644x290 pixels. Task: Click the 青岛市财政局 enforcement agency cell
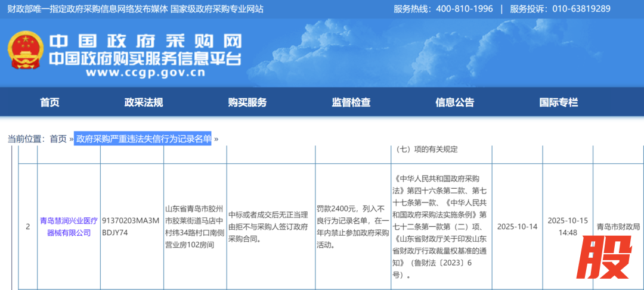618,227
